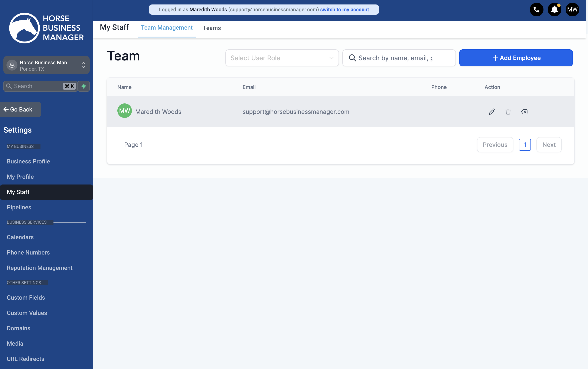Viewport: 588px width, 369px height.
Task: Click the MW green avatar in the table row
Action: 125,111
